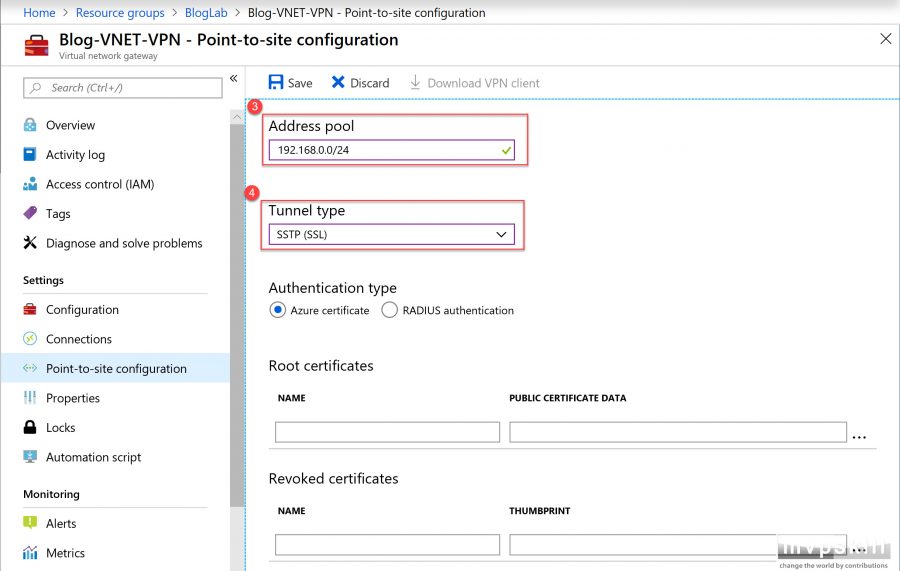Viewport: 900px width, 571px height.
Task: Click the virtual network gateway header icon
Action: coord(37,45)
